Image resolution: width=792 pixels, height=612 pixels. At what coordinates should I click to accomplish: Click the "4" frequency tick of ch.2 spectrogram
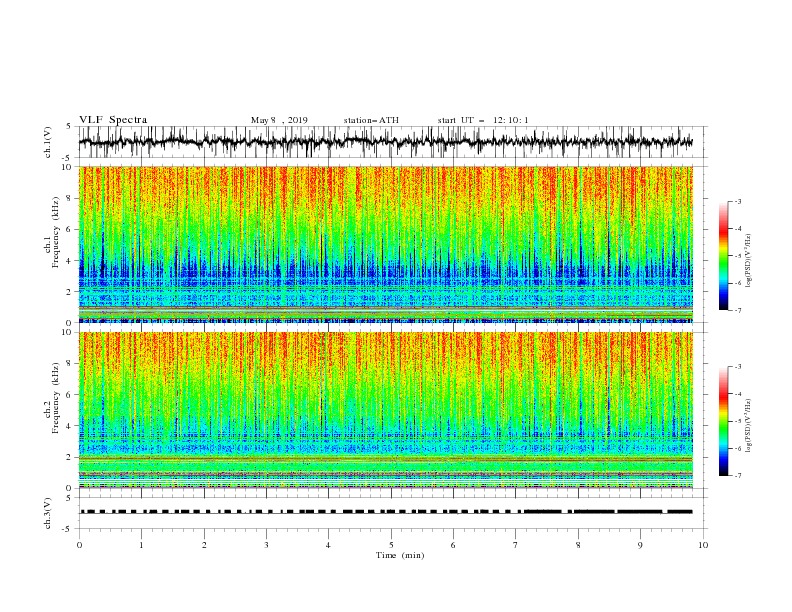point(70,426)
